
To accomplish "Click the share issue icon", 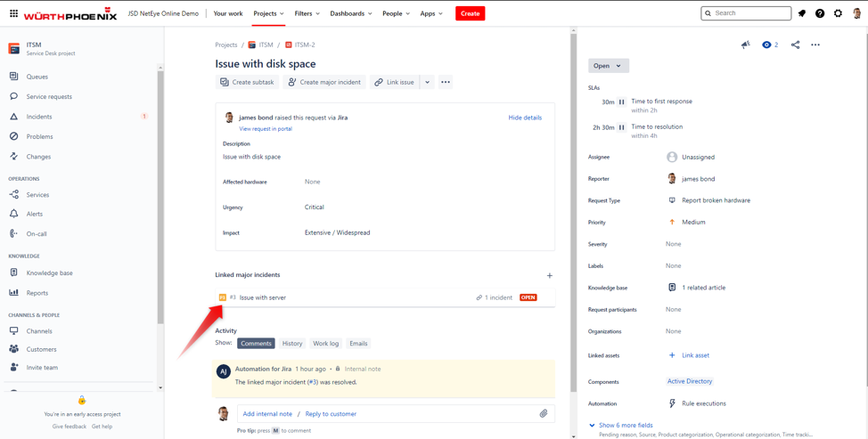I will pos(796,45).
